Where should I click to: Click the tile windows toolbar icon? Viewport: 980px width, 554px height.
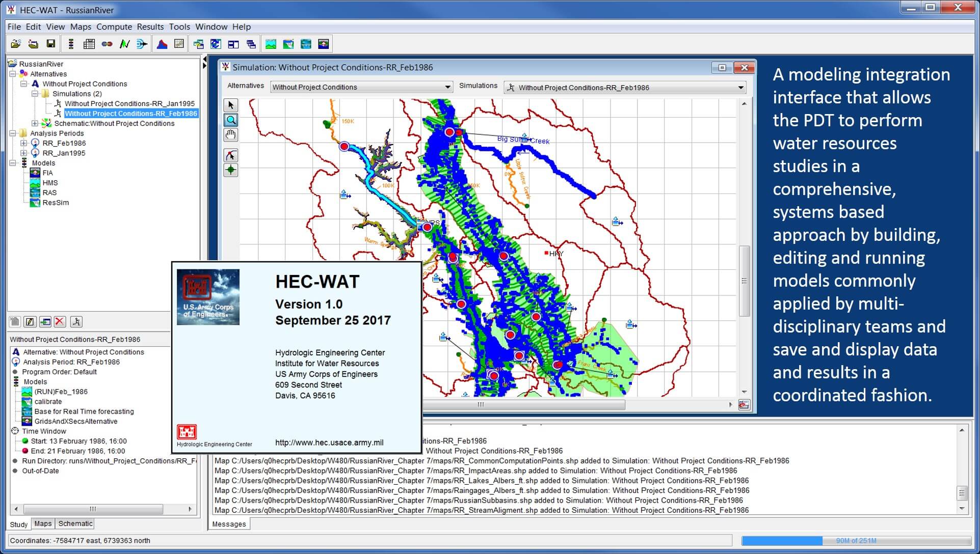coord(233,44)
